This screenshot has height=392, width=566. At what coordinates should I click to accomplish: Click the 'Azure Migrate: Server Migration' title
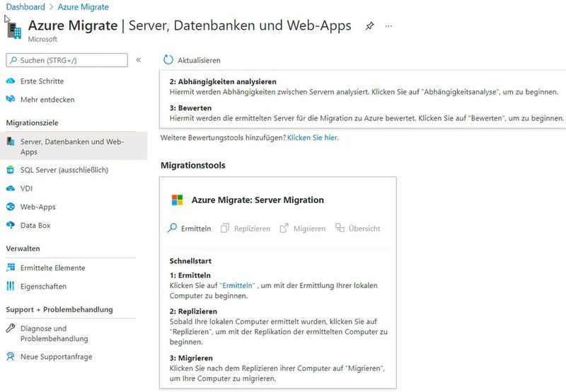tap(258, 200)
